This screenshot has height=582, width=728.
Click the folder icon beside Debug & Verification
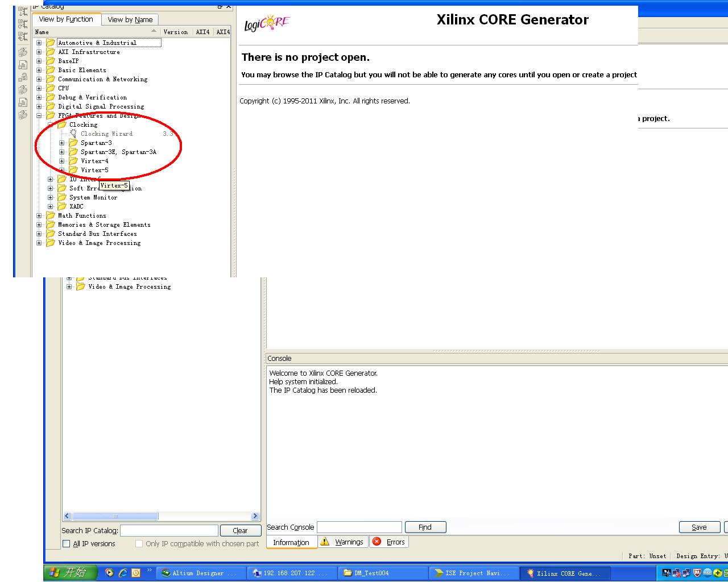50,97
